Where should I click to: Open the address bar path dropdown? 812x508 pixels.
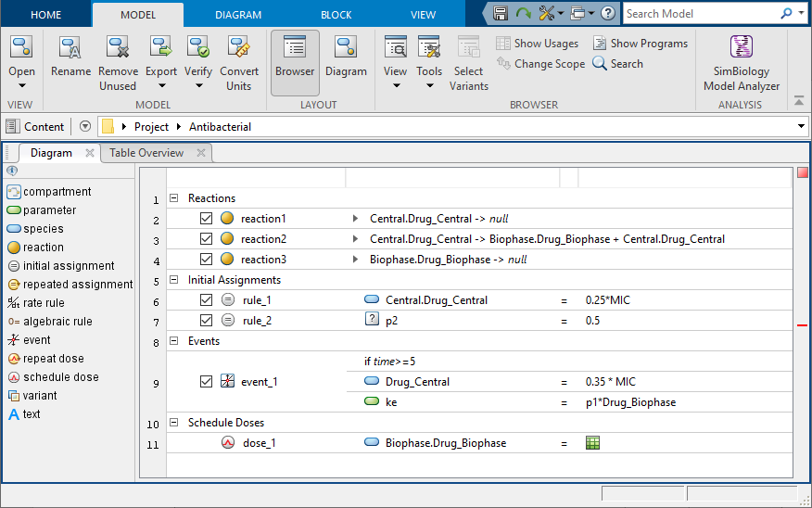pyautogui.click(x=801, y=126)
